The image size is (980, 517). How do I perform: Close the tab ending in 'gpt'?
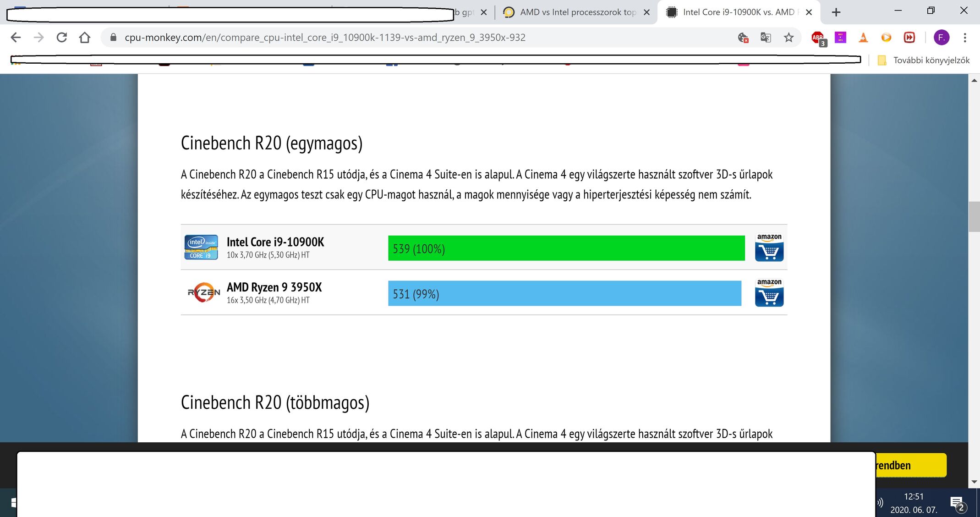483,12
